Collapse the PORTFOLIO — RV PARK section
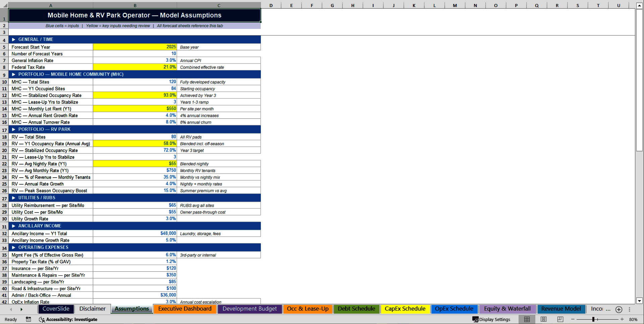Viewport: 644px width, 324px height. (x=14, y=129)
